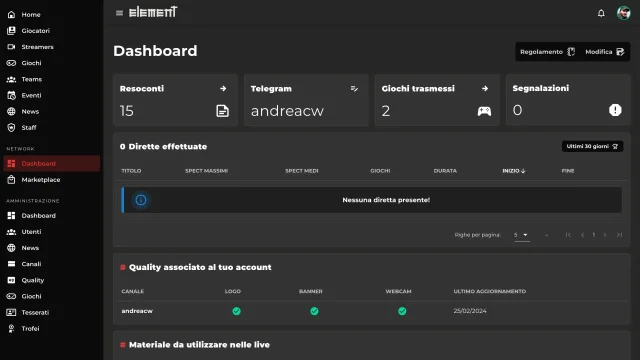Go to the last page of results
This screenshot has width=640, height=360.
click(x=619, y=235)
